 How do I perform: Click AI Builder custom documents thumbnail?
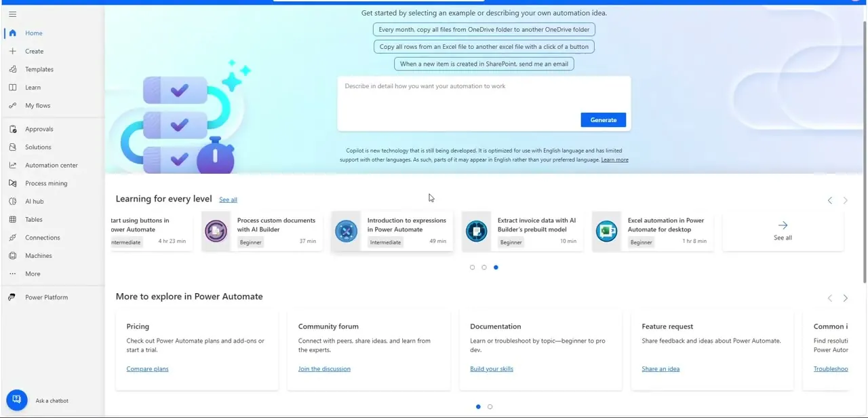(216, 231)
